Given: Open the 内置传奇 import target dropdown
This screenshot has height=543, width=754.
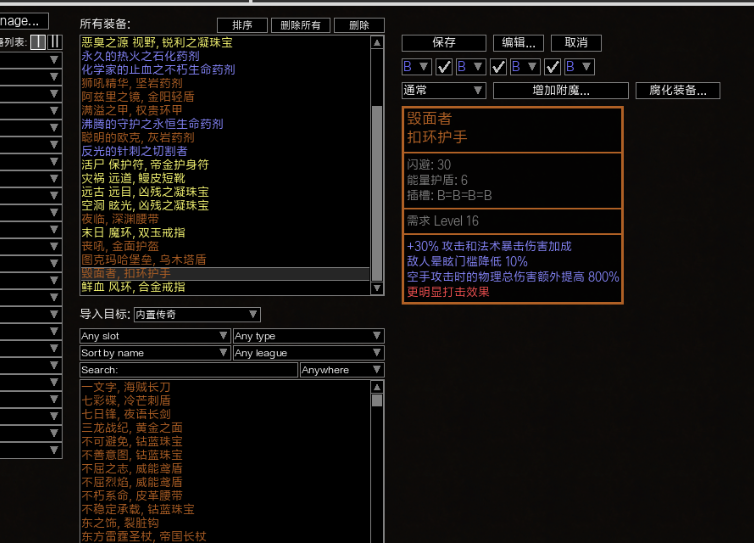Looking at the screenshot, I should 197,315.
